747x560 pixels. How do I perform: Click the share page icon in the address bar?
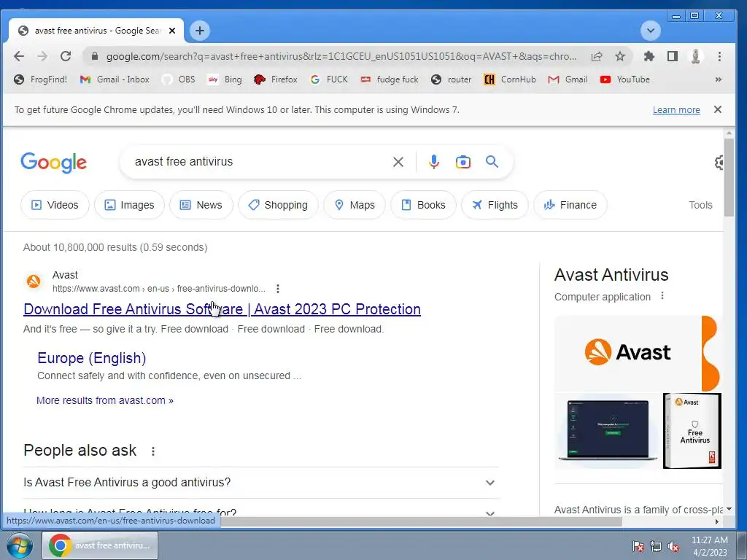click(x=597, y=56)
